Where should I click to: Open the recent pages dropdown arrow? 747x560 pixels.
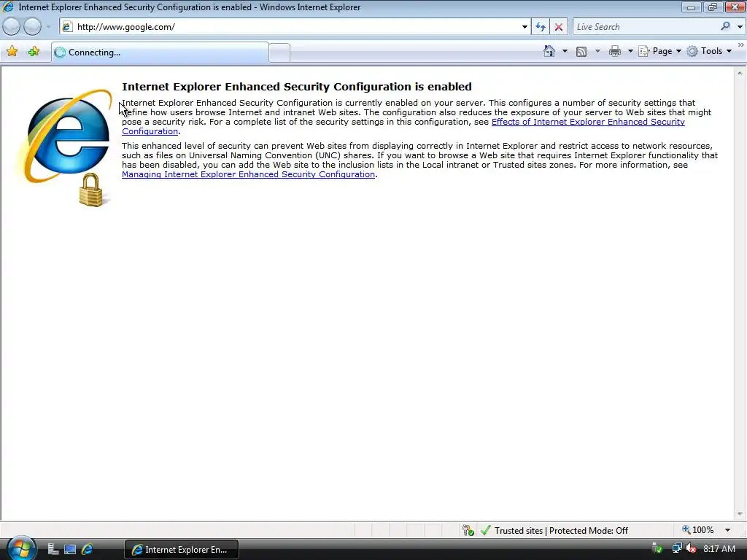[48, 27]
